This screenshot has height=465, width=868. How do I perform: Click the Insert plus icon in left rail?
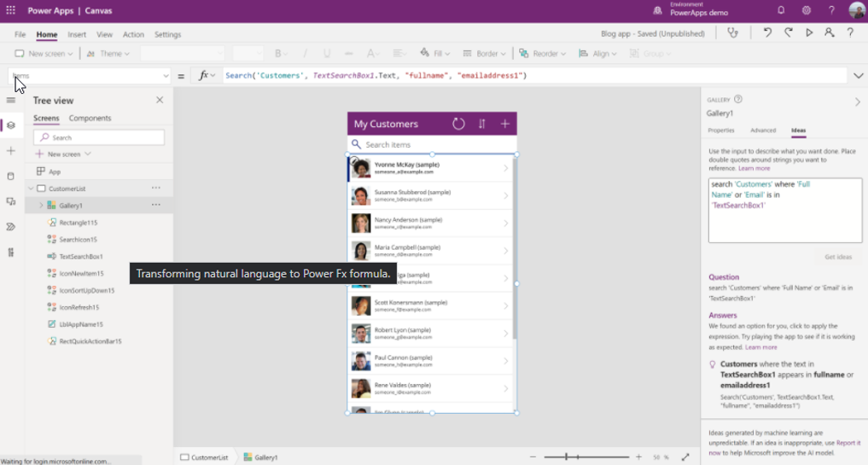(x=10, y=150)
